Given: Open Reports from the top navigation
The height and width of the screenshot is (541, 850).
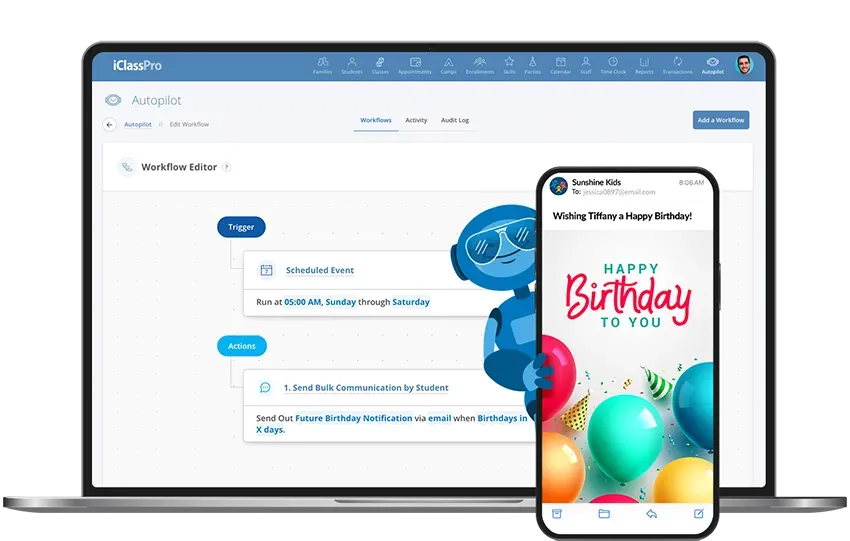Looking at the screenshot, I should (x=644, y=65).
